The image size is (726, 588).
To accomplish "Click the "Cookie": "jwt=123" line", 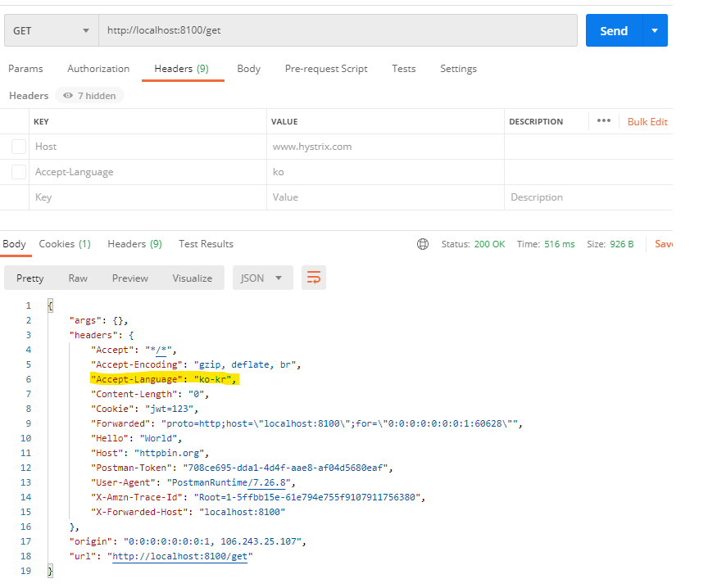I will [x=145, y=409].
